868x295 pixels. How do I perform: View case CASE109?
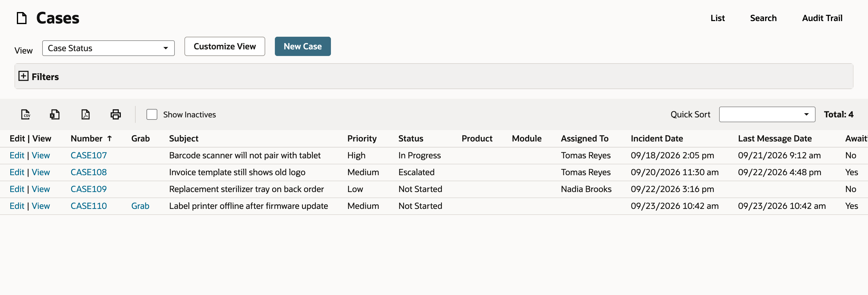pos(41,189)
